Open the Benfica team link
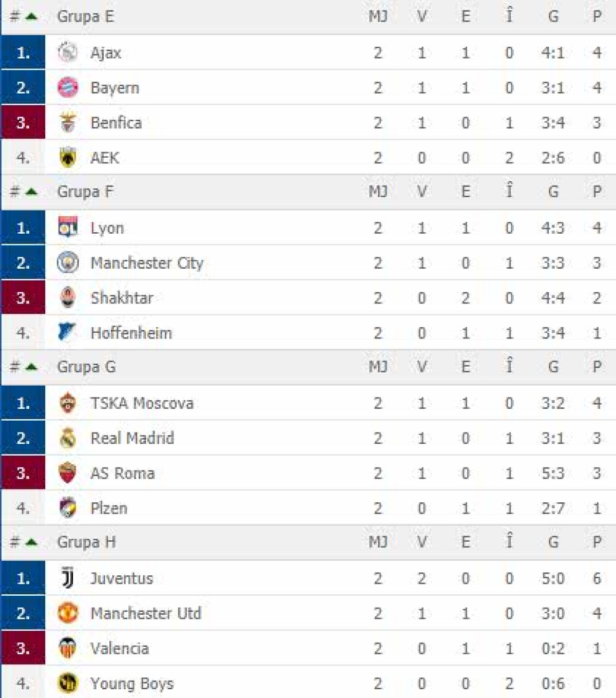 click(116, 123)
